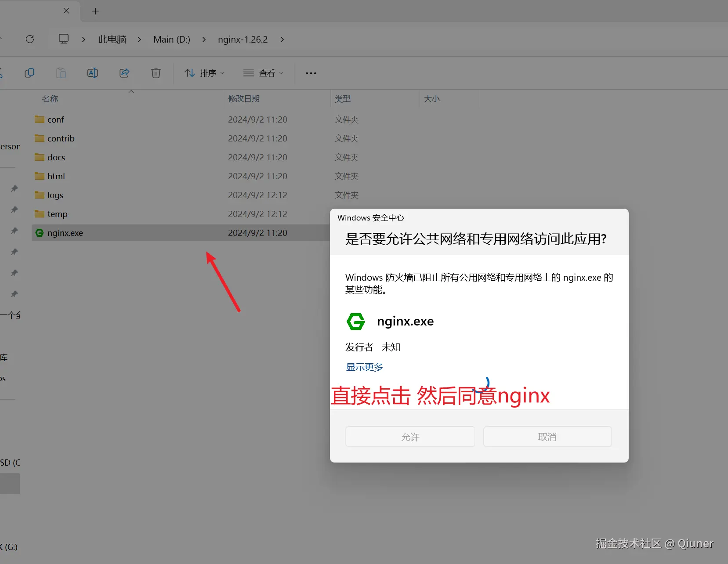This screenshot has height=564, width=728.
Task: Sort by the 大小 column header
Action: click(x=431, y=99)
